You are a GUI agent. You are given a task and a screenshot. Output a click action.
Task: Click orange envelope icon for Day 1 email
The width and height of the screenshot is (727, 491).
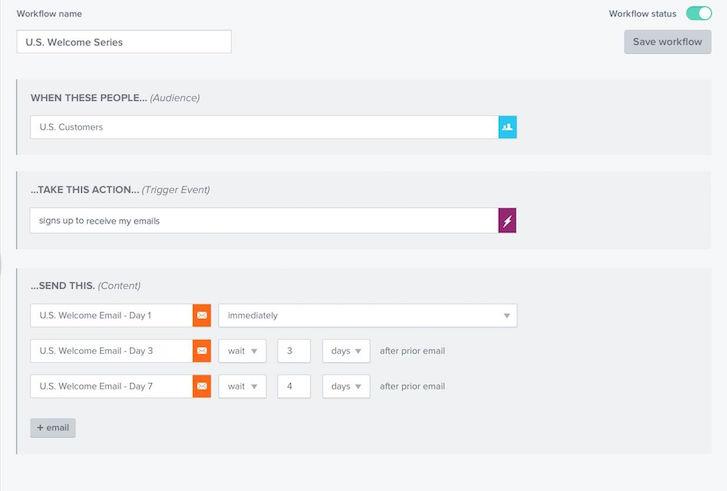pos(202,316)
